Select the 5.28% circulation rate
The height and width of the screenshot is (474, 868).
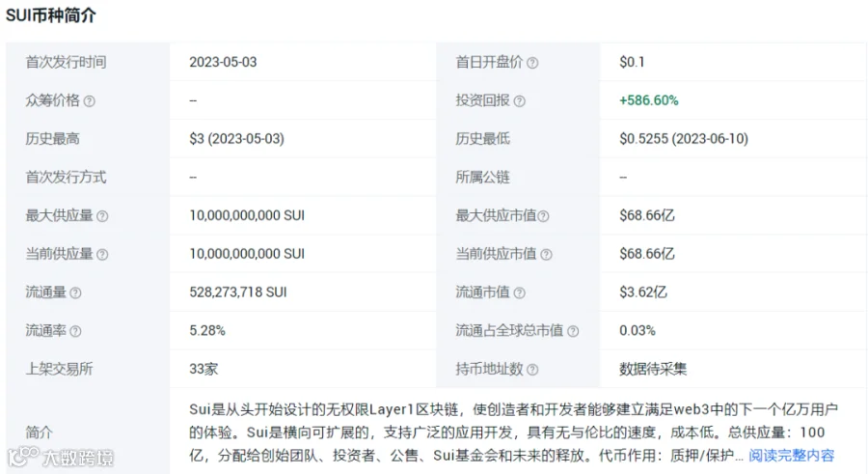(x=207, y=330)
